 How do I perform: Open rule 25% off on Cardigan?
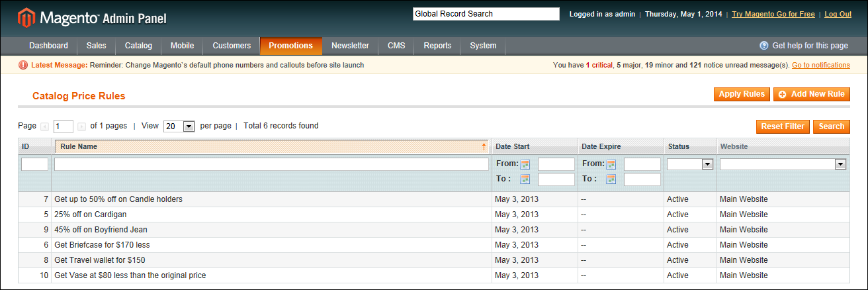click(91, 215)
